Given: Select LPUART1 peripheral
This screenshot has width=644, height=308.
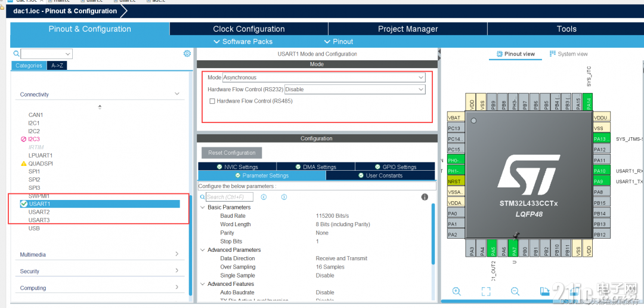Looking at the screenshot, I should 41,155.
